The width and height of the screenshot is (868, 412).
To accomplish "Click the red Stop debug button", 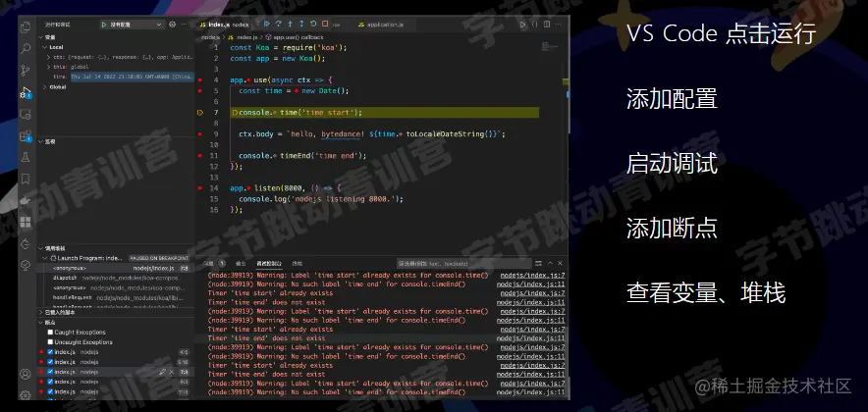I will [325, 24].
